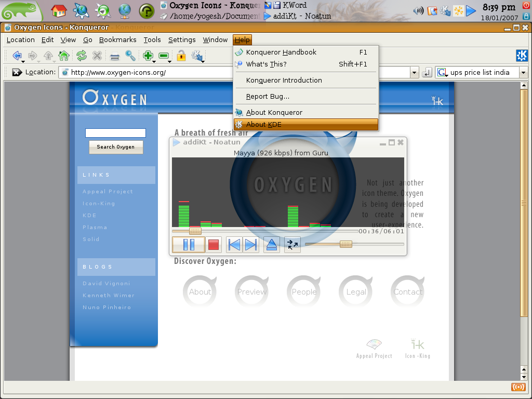Image resolution: width=532 pixels, height=399 pixels.
Task: Click the Noatun play tray icon
Action: coord(471,11)
